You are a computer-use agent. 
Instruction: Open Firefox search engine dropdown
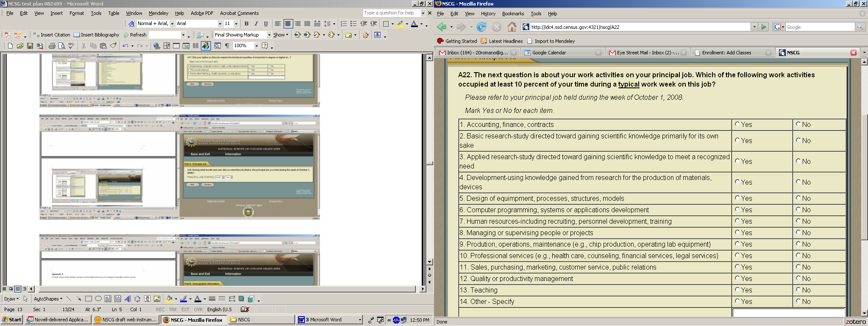(x=779, y=27)
